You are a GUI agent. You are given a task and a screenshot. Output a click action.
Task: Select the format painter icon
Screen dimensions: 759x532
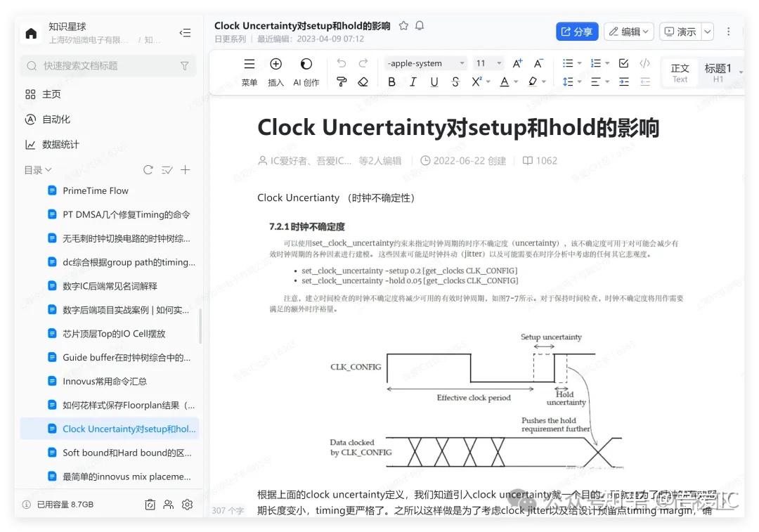342,82
